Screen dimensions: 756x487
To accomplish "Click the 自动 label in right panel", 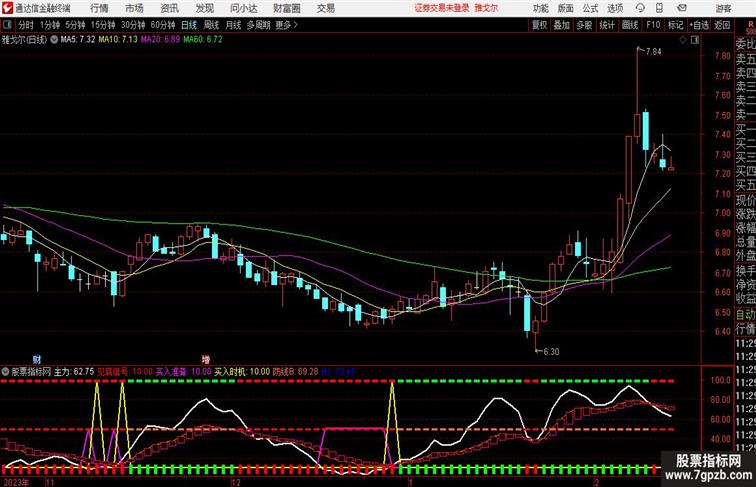I will click(745, 314).
